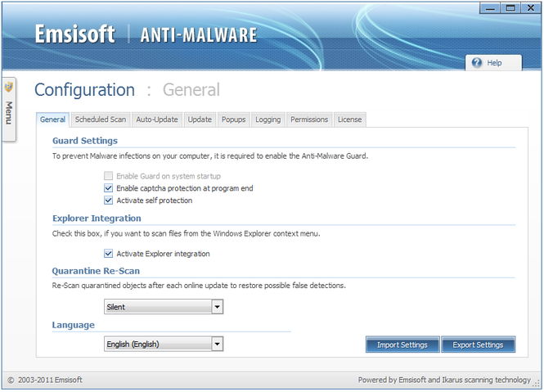Click the Language section heading
The width and height of the screenshot is (544, 392).
click(73, 326)
